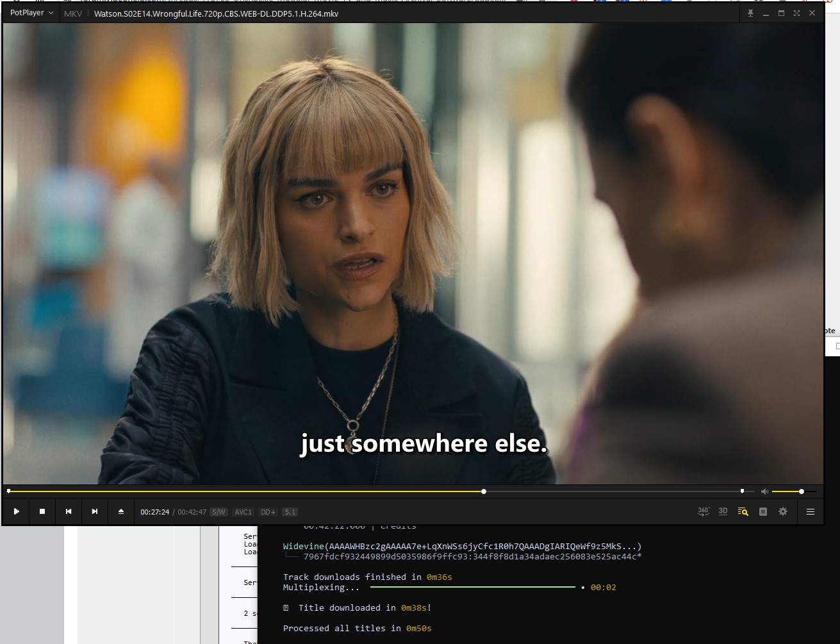Click the MKV format label
The width and height of the screenshot is (840, 644).
coord(73,13)
